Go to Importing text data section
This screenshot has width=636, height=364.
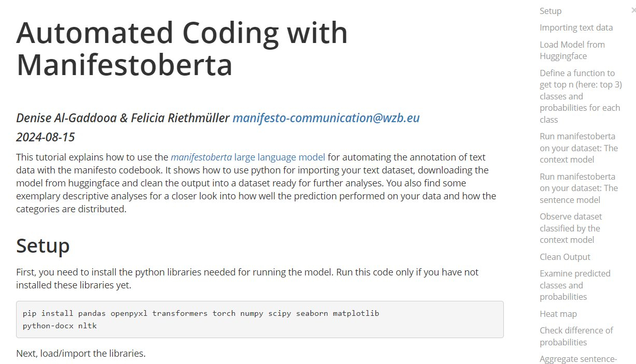[x=576, y=27]
